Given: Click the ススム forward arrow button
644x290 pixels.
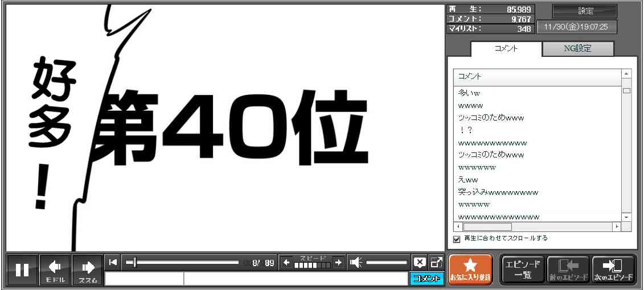Looking at the screenshot, I should [88, 270].
